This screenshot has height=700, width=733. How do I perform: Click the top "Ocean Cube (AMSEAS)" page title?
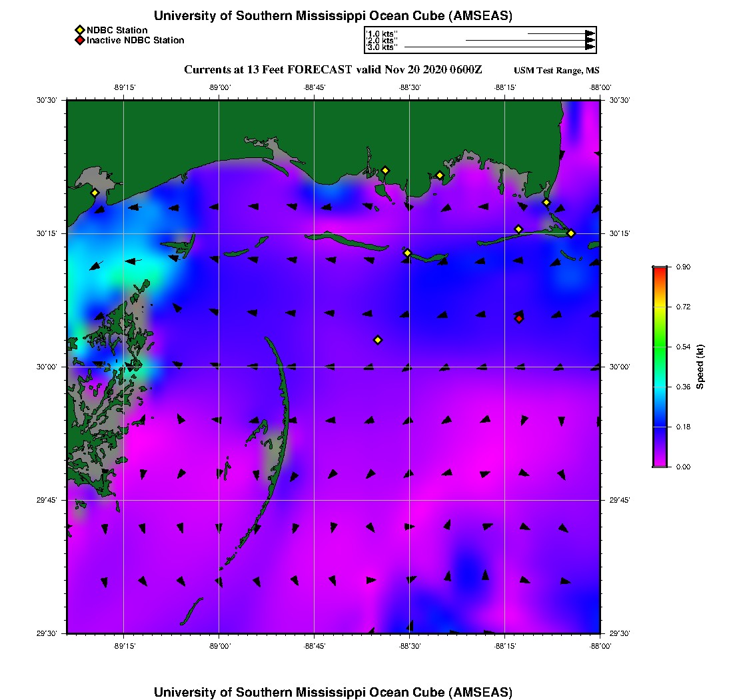click(333, 16)
